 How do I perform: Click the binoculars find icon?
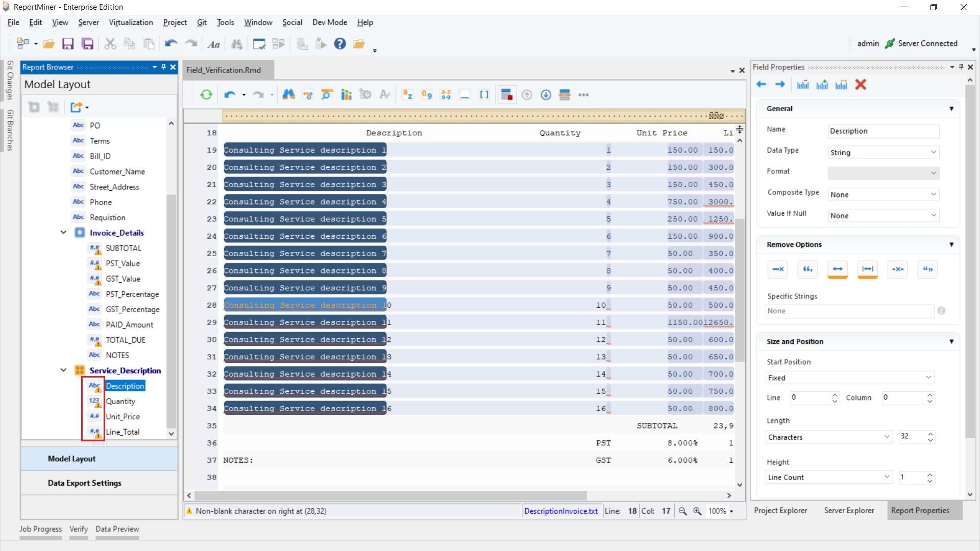click(x=288, y=95)
